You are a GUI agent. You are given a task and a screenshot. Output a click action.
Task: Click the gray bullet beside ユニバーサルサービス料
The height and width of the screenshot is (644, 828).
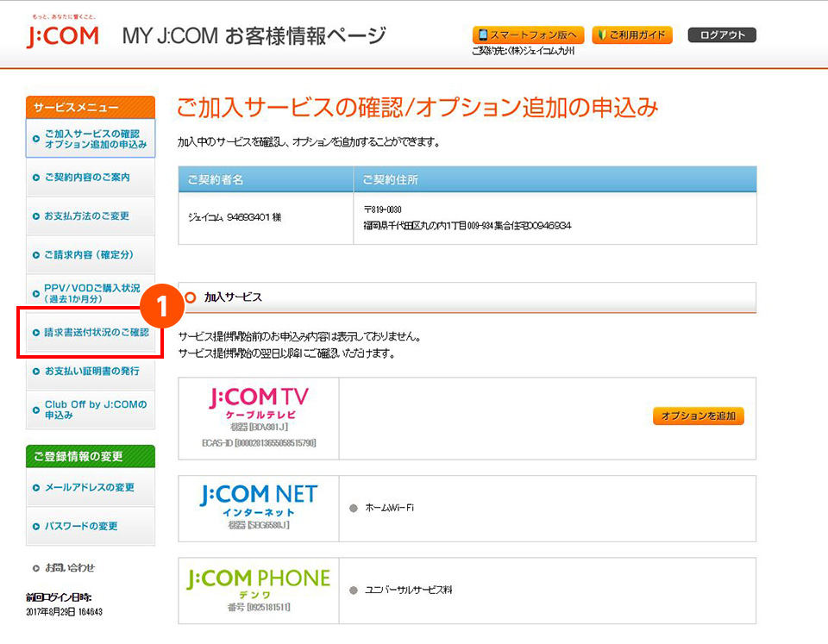354,591
